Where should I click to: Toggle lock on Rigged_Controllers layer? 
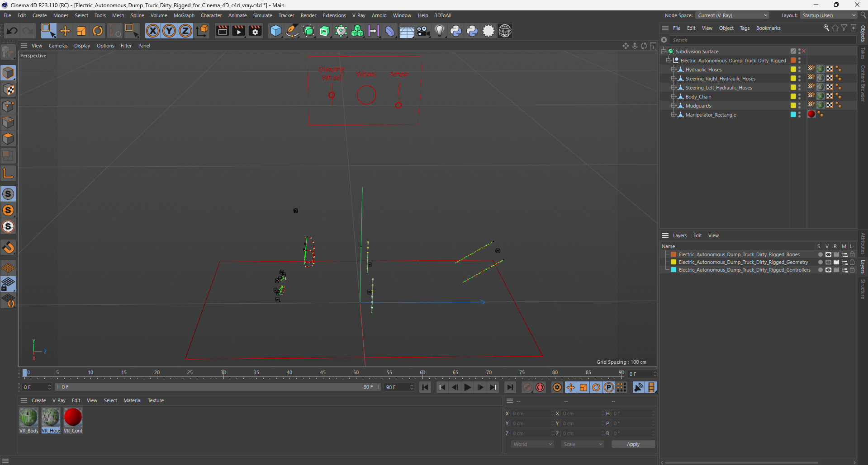(x=852, y=270)
